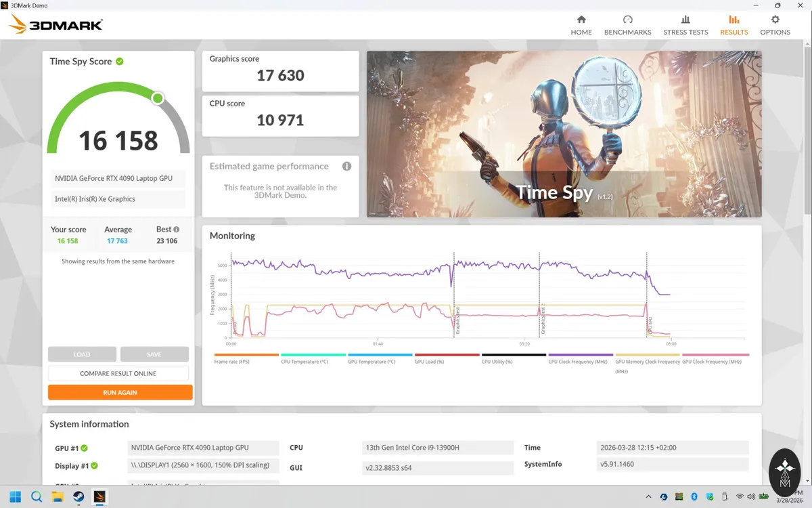Image resolution: width=812 pixels, height=508 pixels.
Task: Click the score gauge indicator knob
Action: [x=158, y=99]
